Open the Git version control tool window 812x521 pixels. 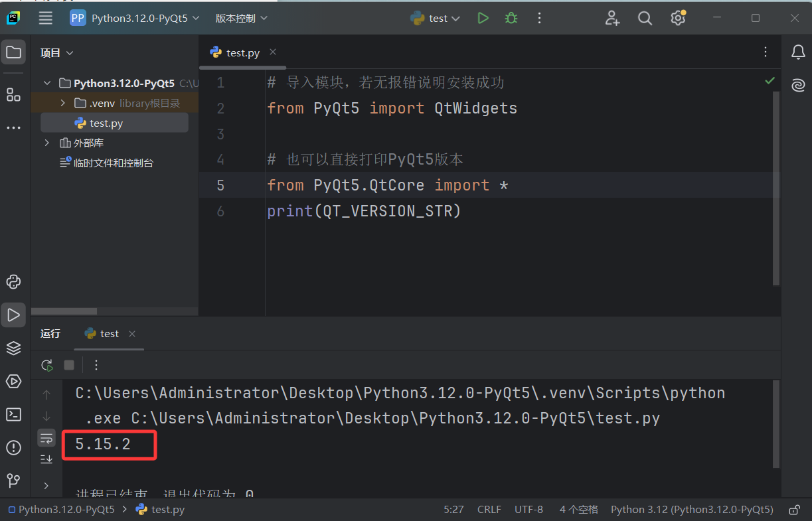tap(13, 480)
